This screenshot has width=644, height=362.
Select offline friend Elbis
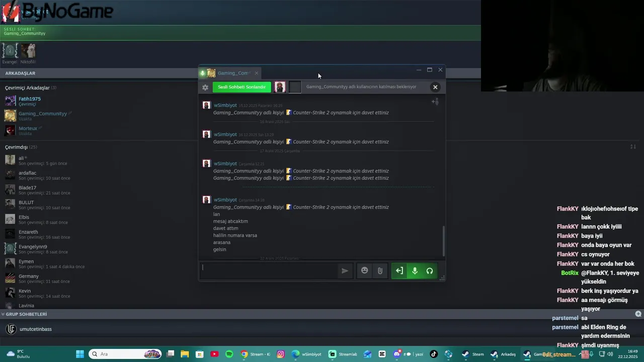tap(35, 219)
